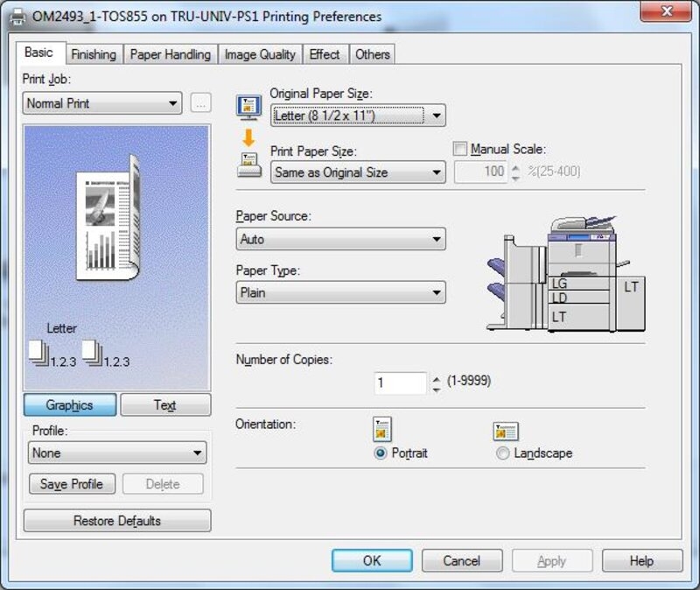Switch to the Finishing tab
Image resolution: width=700 pixels, height=590 pixels.
click(94, 54)
